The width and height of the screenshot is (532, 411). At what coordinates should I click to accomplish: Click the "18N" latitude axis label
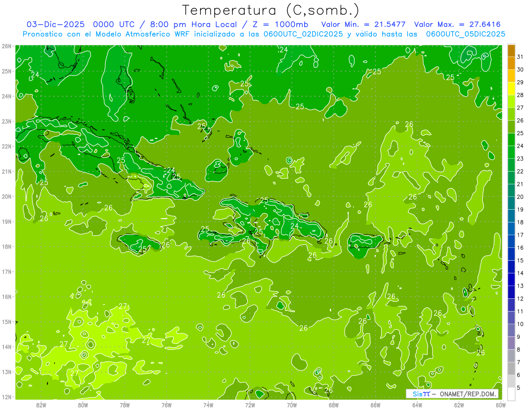point(7,247)
